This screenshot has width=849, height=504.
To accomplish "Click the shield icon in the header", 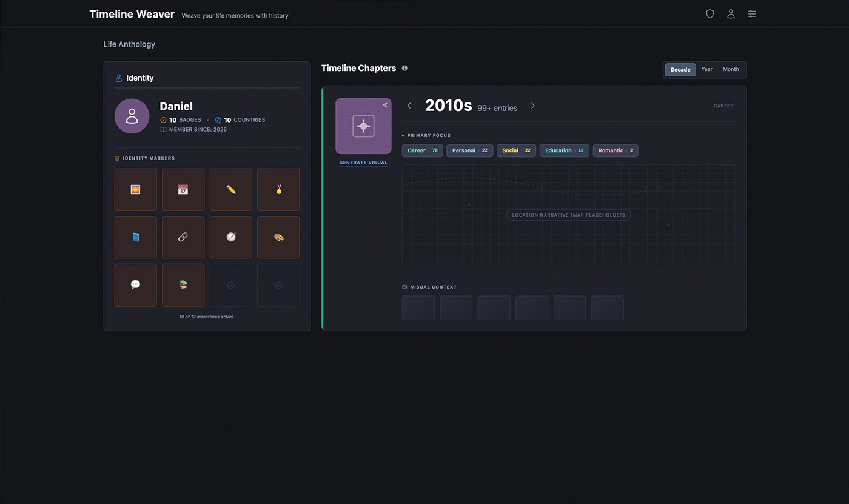I will pyautogui.click(x=710, y=14).
